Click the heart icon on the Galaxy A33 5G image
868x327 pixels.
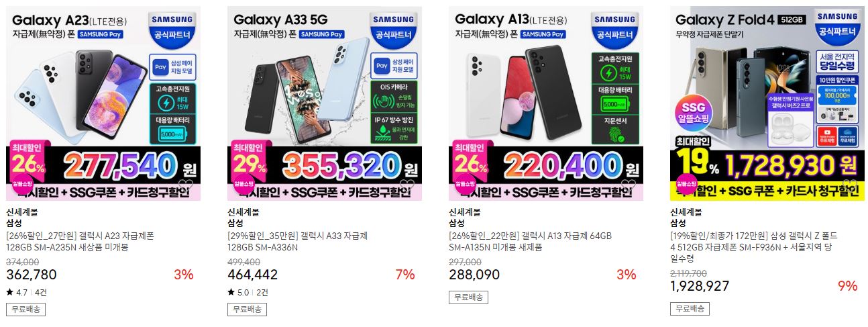pyautogui.click(x=407, y=185)
